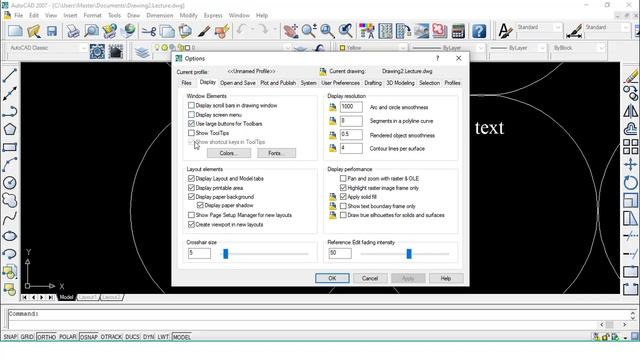Switch to the Selection tab

429,83
